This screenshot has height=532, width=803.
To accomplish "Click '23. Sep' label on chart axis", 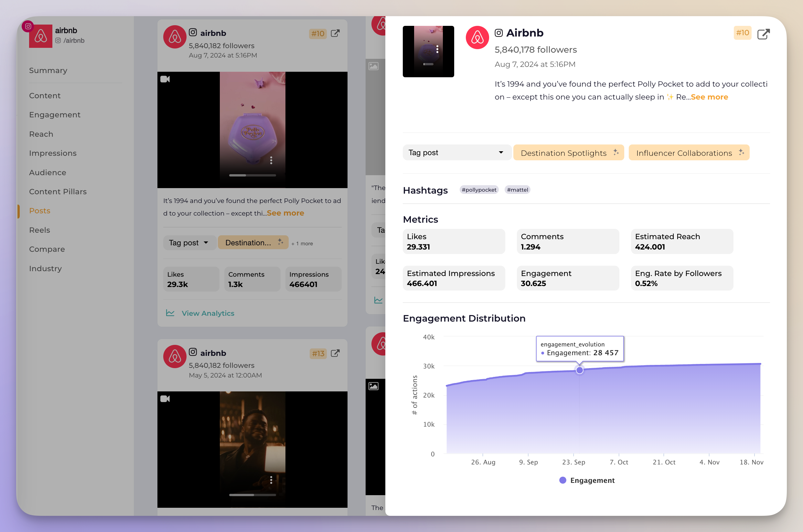I will (573, 462).
